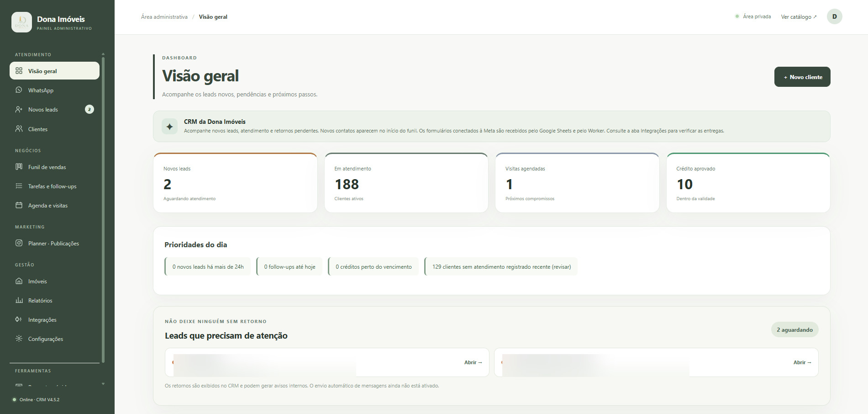
Task: Click the green Online status dot
Action: coord(14,399)
